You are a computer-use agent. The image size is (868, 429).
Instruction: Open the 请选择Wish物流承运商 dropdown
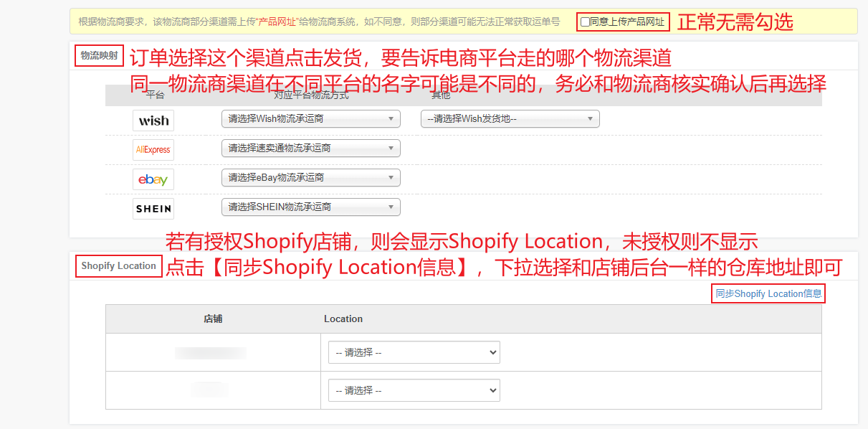311,119
